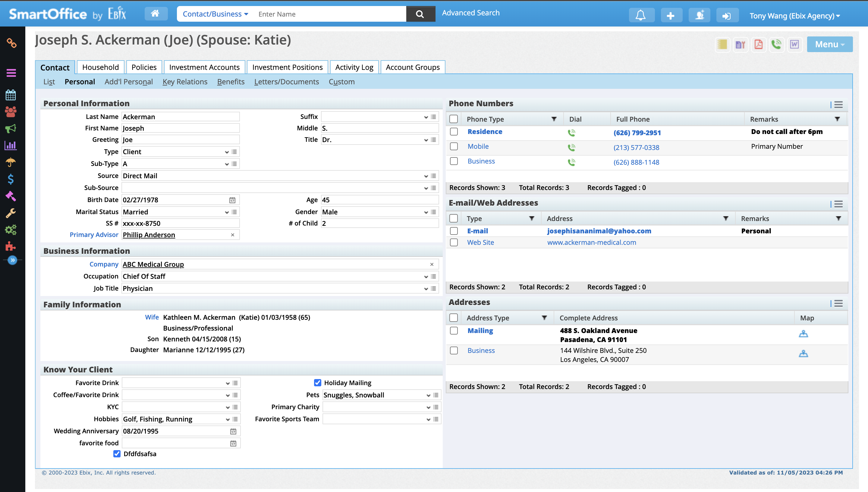
Task: Check the Mobile phone row checkbox
Action: click(x=454, y=146)
